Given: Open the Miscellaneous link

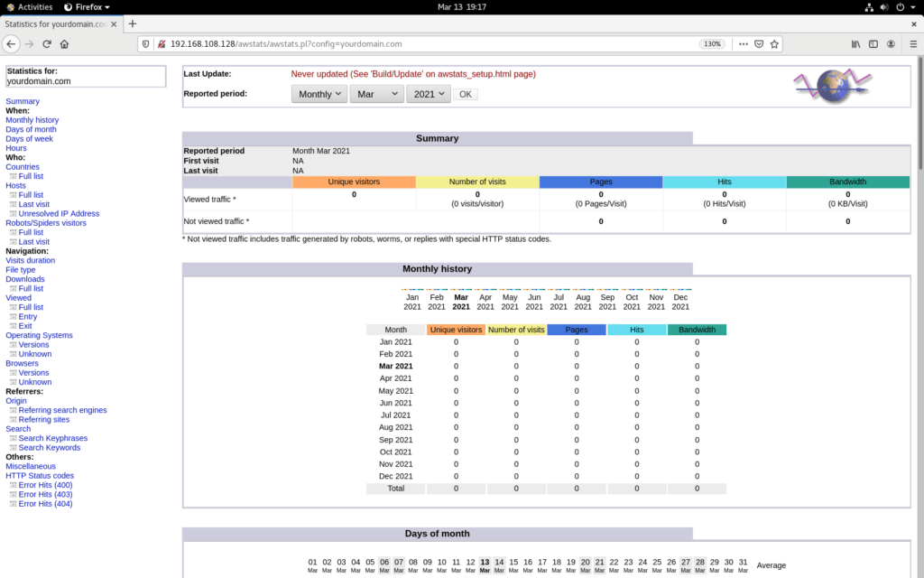Looking at the screenshot, I should tap(31, 466).
